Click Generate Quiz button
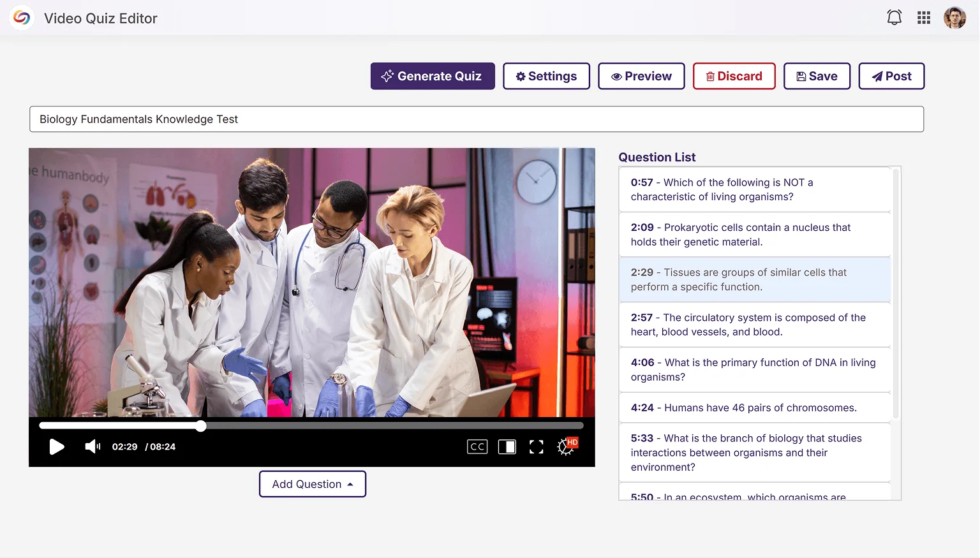Viewport: 980px width, 558px height. tap(433, 76)
